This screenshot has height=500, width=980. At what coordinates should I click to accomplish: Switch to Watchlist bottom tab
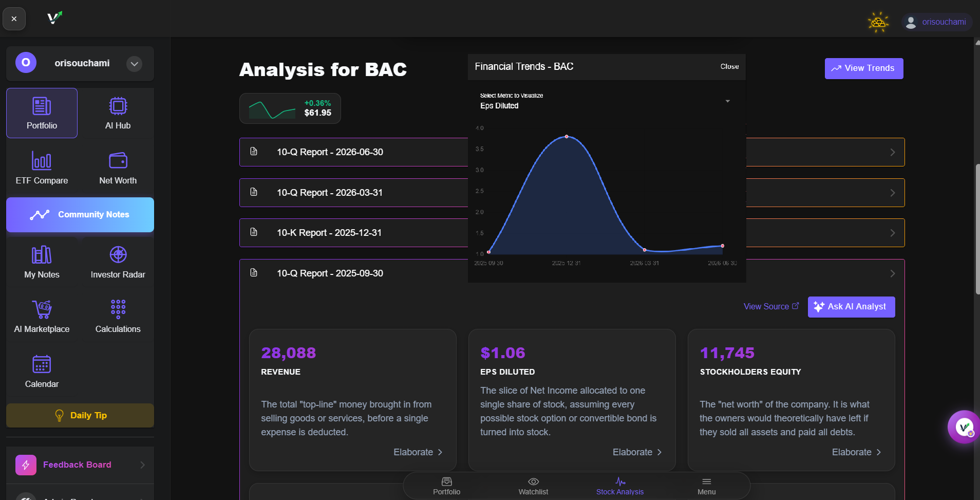533,486
